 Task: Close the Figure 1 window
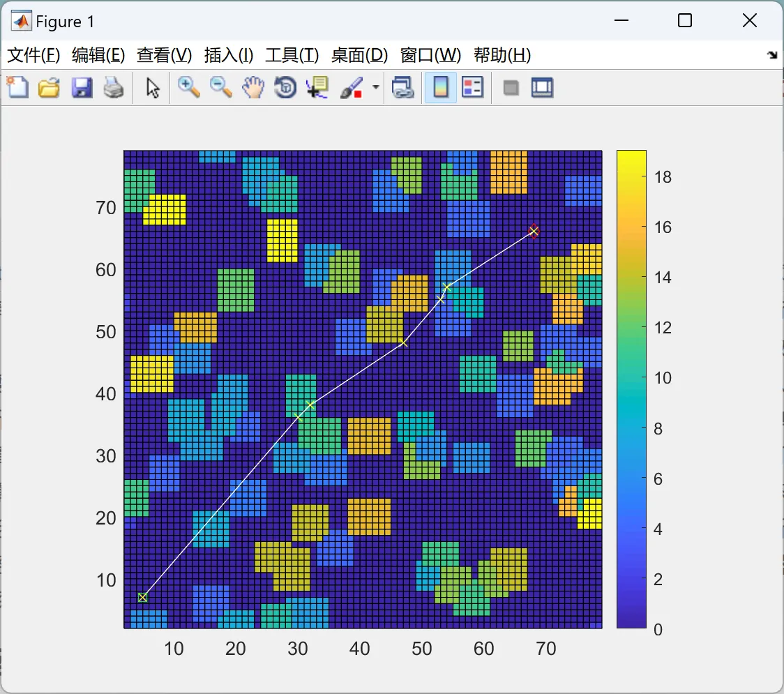coord(750,20)
